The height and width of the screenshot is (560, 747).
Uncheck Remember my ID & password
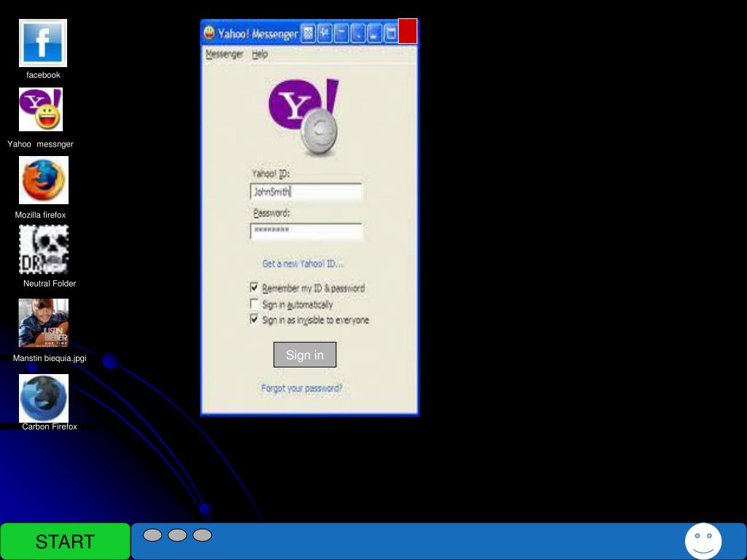pyautogui.click(x=255, y=288)
